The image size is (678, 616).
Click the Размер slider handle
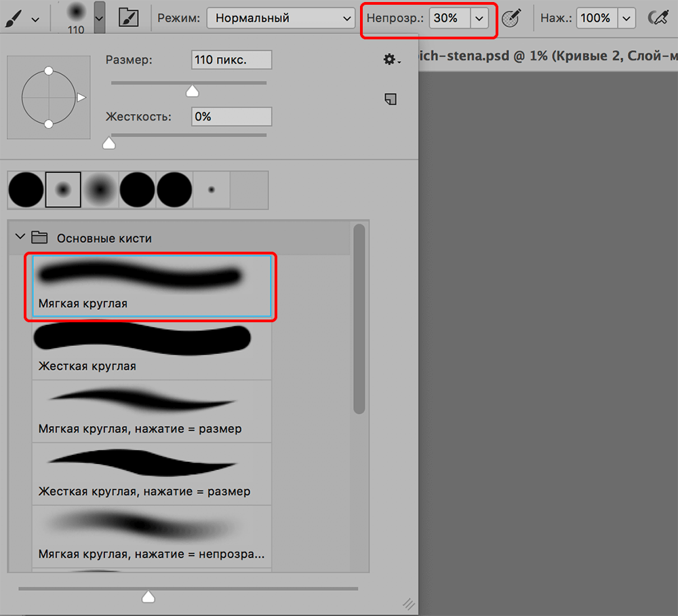click(x=193, y=91)
